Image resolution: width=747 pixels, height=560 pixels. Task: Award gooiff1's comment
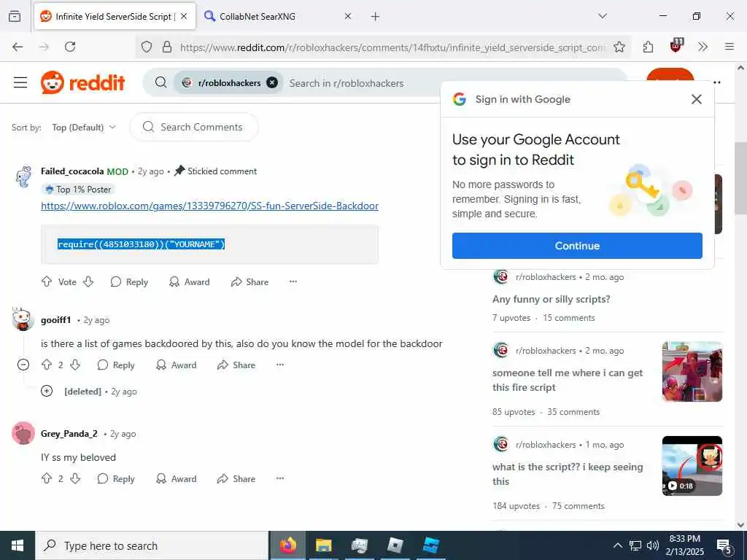[x=176, y=365]
